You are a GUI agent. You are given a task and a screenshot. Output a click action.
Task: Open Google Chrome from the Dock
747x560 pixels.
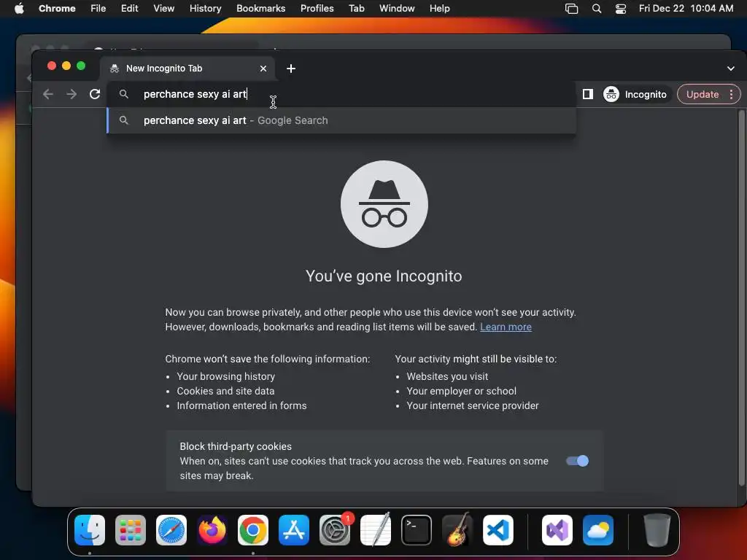pos(253,530)
